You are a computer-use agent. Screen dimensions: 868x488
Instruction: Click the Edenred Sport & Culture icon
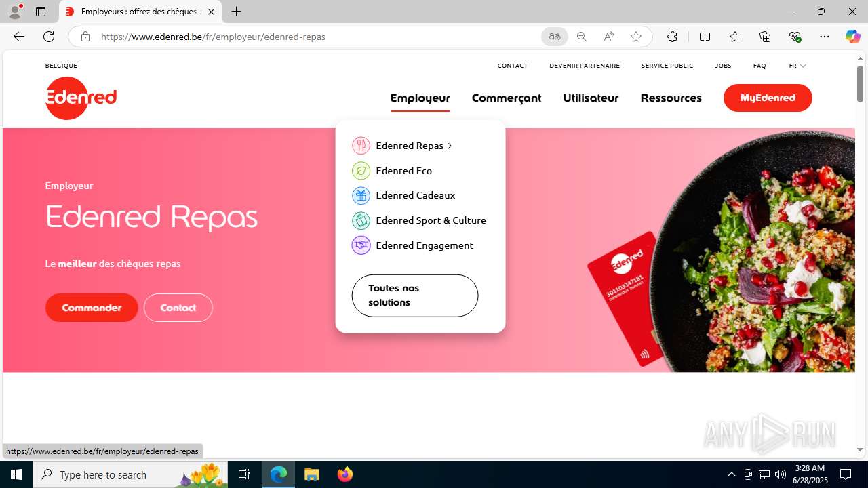tap(361, 220)
